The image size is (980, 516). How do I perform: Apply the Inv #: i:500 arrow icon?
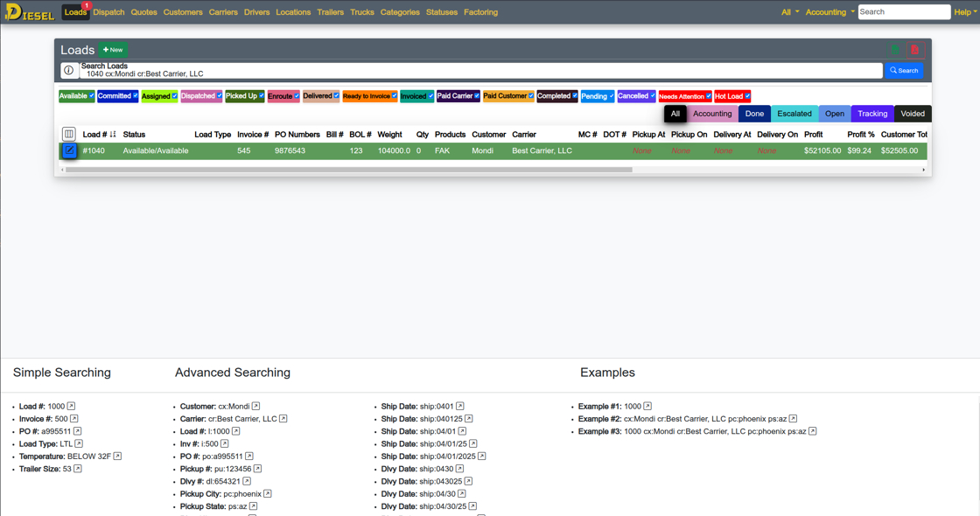click(x=224, y=443)
